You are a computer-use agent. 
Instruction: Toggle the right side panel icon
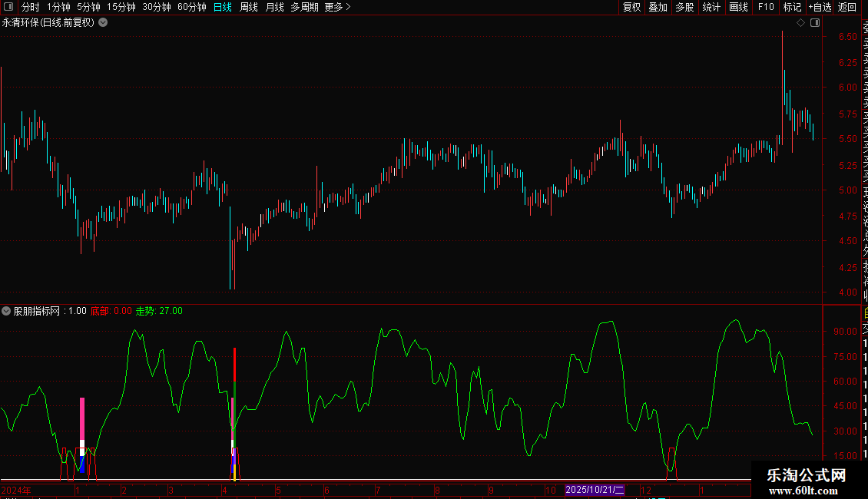click(815, 23)
